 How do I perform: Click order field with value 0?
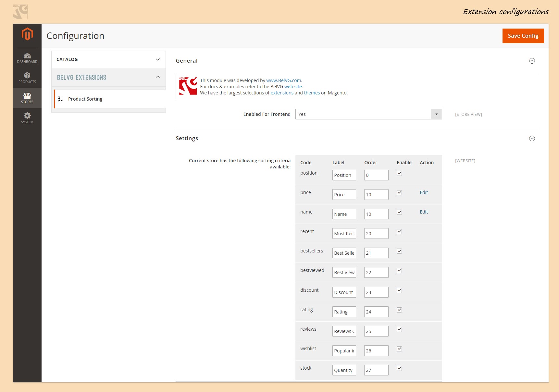(376, 175)
